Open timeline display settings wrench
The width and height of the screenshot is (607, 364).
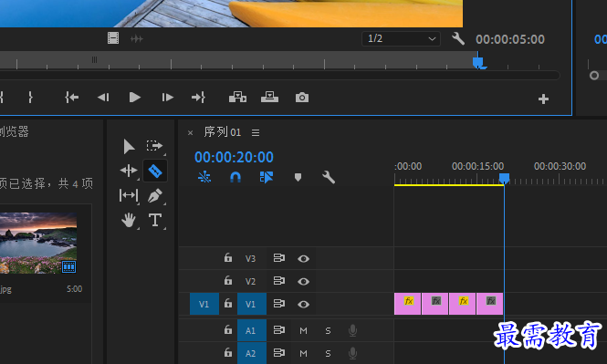tap(329, 177)
